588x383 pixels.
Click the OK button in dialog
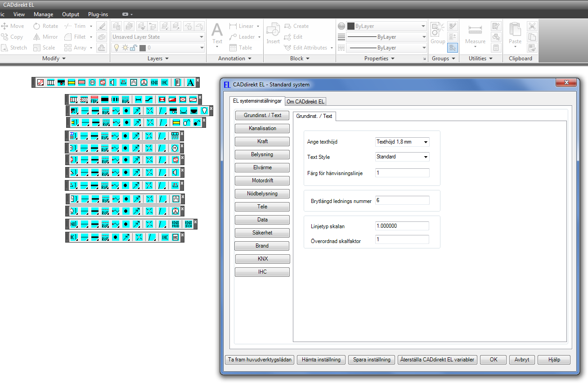(x=494, y=360)
